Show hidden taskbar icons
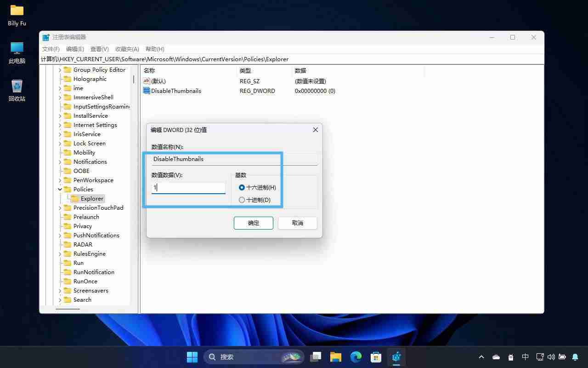 tap(481, 356)
